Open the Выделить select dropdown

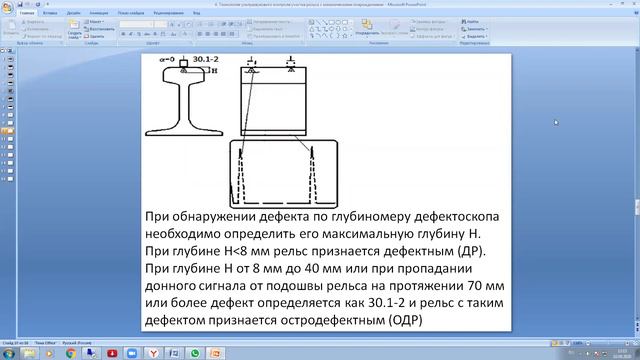tap(474, 36)
